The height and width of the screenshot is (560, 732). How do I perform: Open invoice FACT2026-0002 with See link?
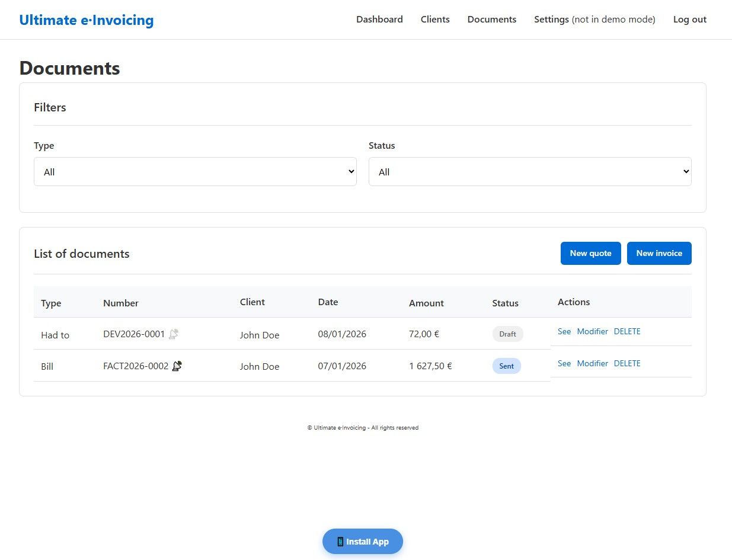pyautogui.click(x=564, y=364)
